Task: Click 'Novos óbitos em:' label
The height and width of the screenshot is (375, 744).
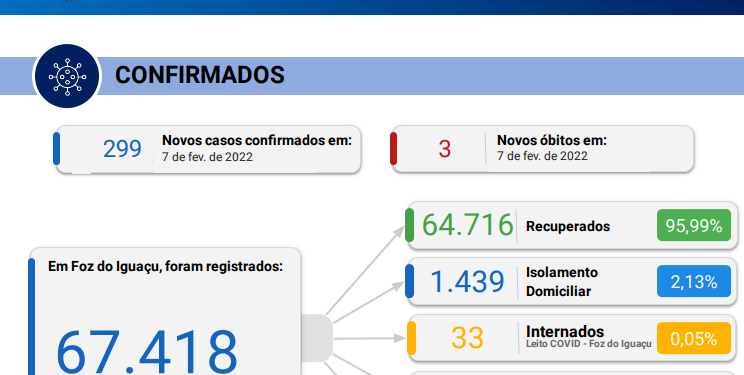Action: click(x=552, y=141)
